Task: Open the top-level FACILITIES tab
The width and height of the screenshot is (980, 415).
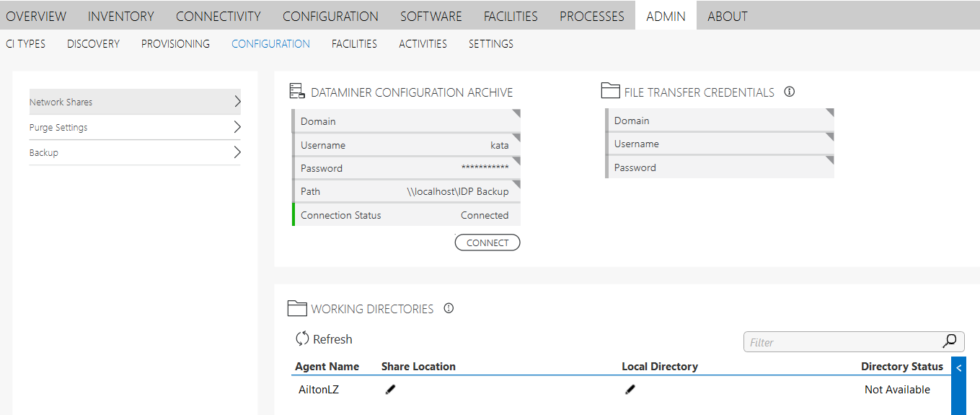Action: tap(511, 16)
